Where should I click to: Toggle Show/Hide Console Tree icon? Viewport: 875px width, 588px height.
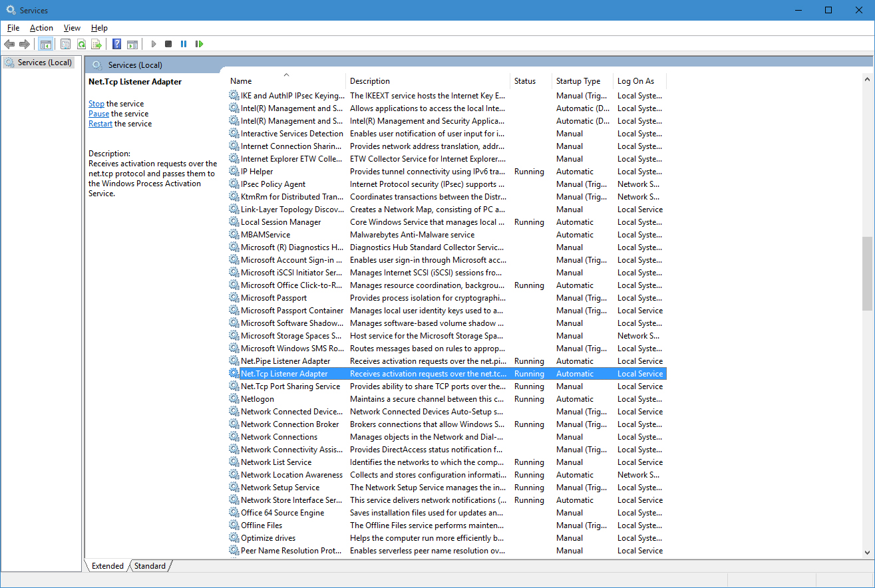coord(46,44)
